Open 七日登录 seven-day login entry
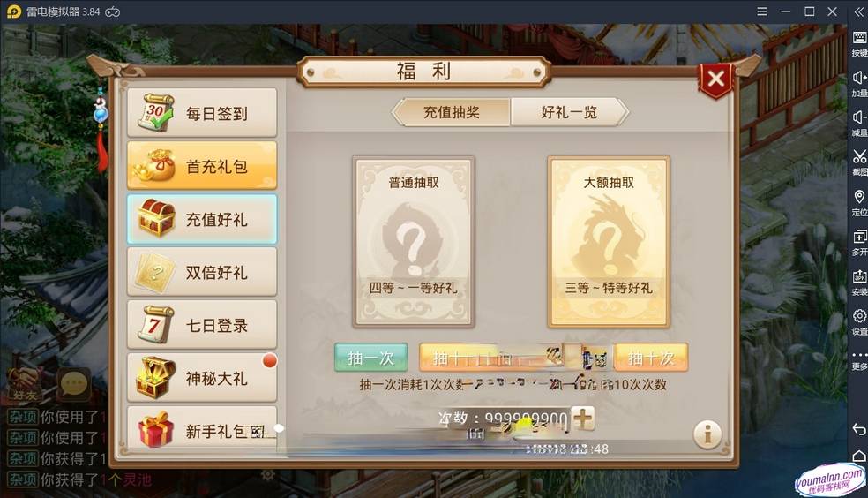The height and width of the screenshot is (498, 868). click(202, 325)
